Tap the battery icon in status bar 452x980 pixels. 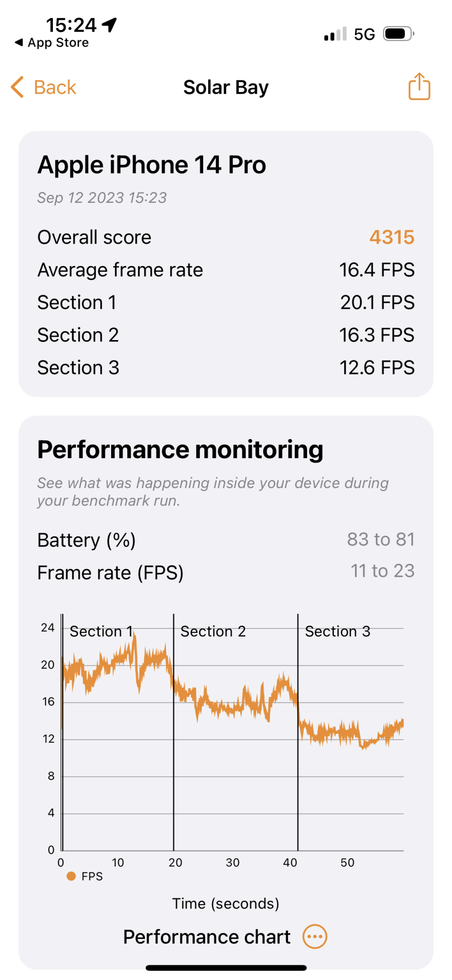pos(399,34)
